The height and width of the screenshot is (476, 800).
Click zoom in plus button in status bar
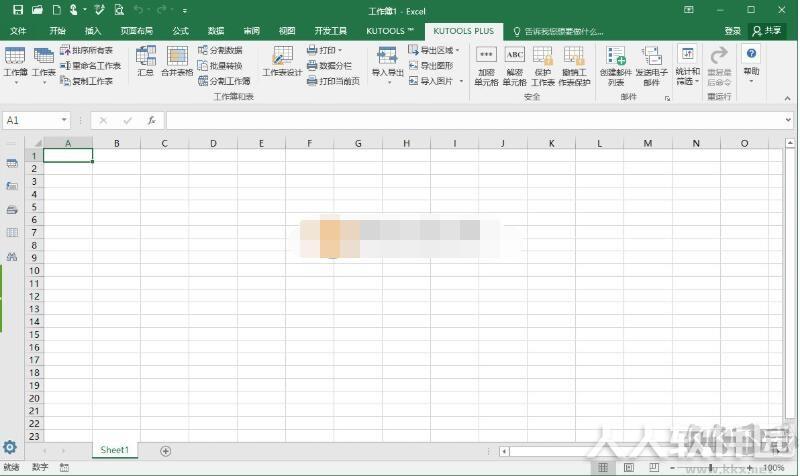tap(749, 467)
